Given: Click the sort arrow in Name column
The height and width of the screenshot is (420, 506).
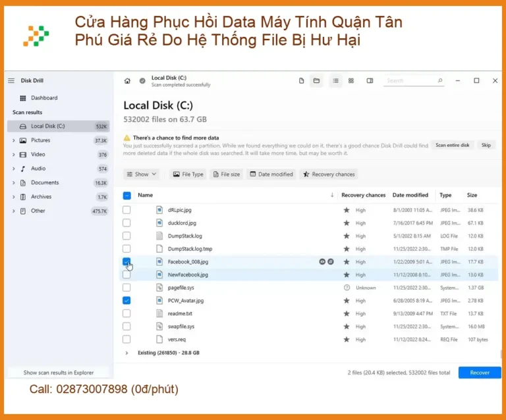Looking at the screenshot, I should (332, 195).
